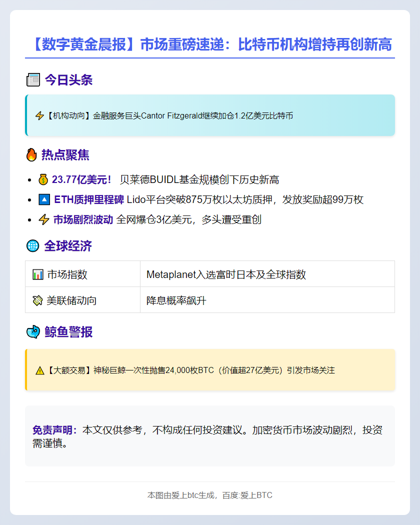Click the whale icon beside 鲸鱼警报
420x525 pixels.
coord(33,332)
